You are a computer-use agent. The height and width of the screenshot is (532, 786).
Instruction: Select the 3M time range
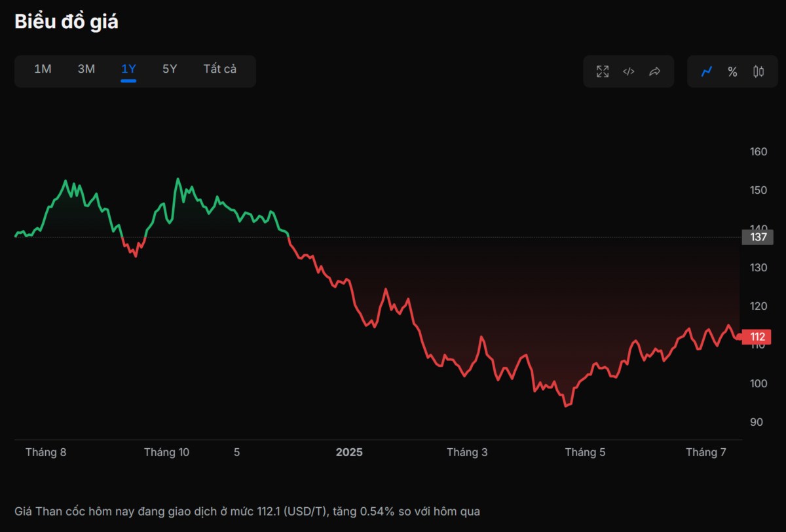[x=86, y=69]
